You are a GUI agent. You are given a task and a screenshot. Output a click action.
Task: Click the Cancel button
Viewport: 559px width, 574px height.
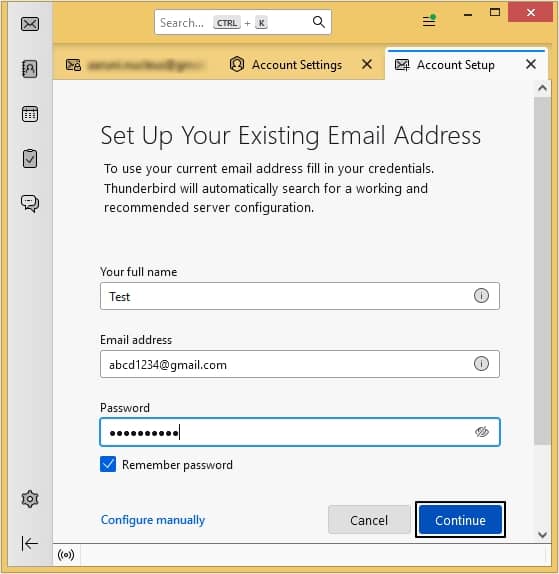[x=369, y=520]
